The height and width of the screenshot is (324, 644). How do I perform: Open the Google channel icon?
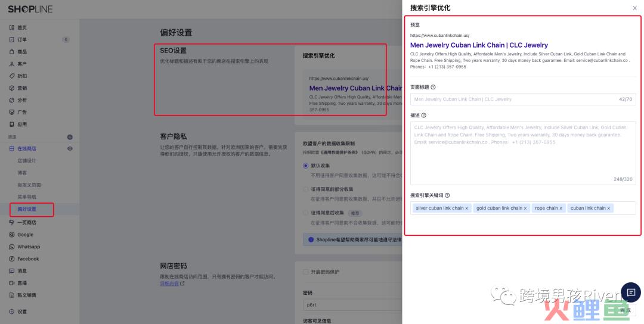coord(11,235)
